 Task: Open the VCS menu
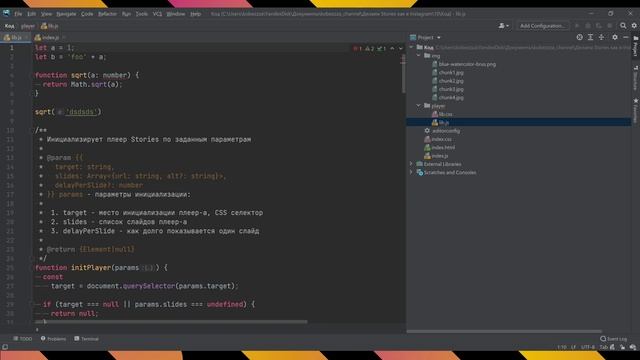(157, 14)
